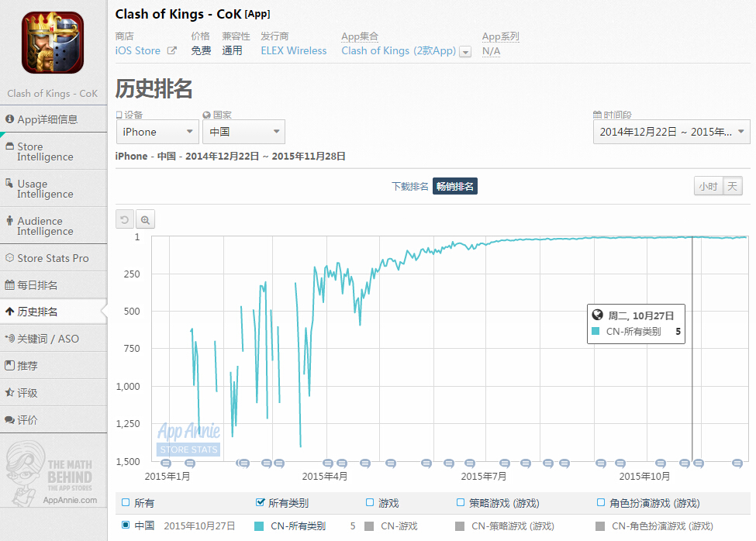Click the CN-角色扮演游戏 gray legend swatch
Image resolution: width=756 pixels, height=541 pixels.
pyautogui.click(x=600, y=526)
